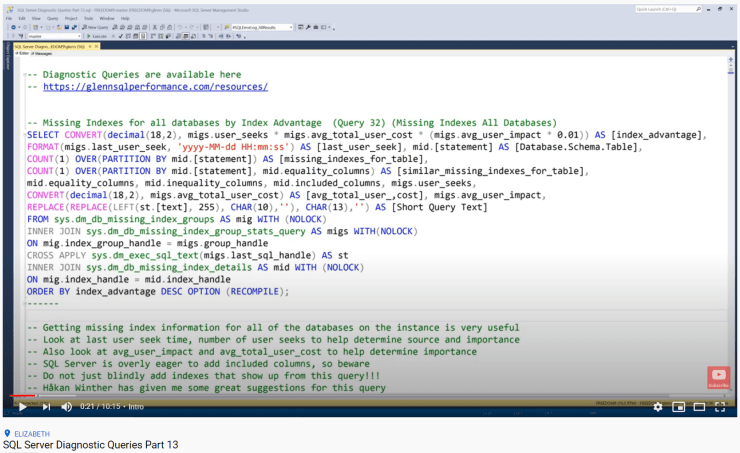Click the Toolbox icon in toolbar
This screenshot has width=740, height=453.
point(316,27)
